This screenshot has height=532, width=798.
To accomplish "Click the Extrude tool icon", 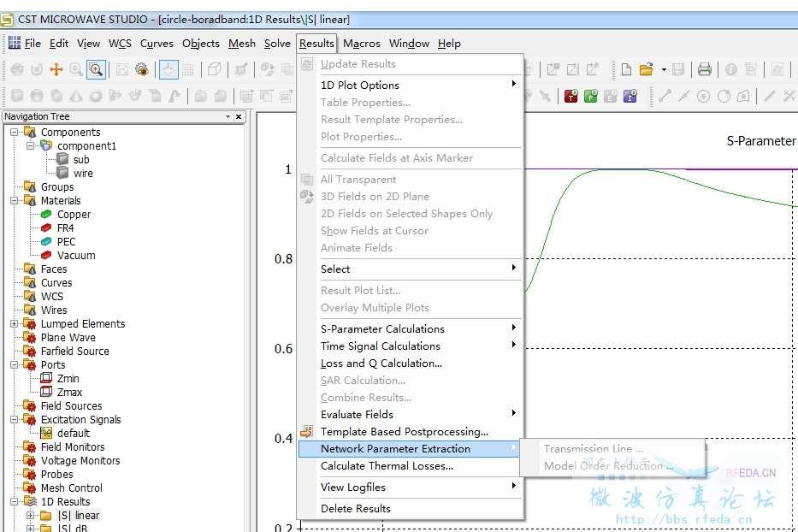I will tap(115, 95).
